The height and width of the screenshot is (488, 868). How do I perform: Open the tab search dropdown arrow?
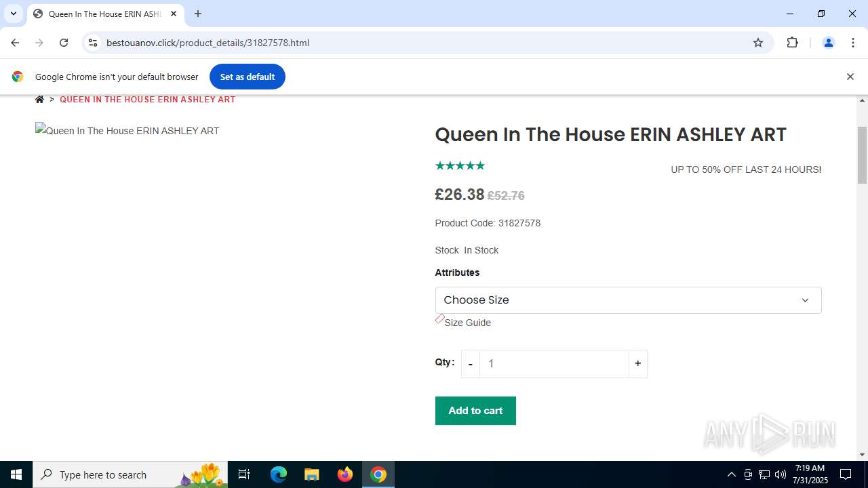(x=13, y=14)
